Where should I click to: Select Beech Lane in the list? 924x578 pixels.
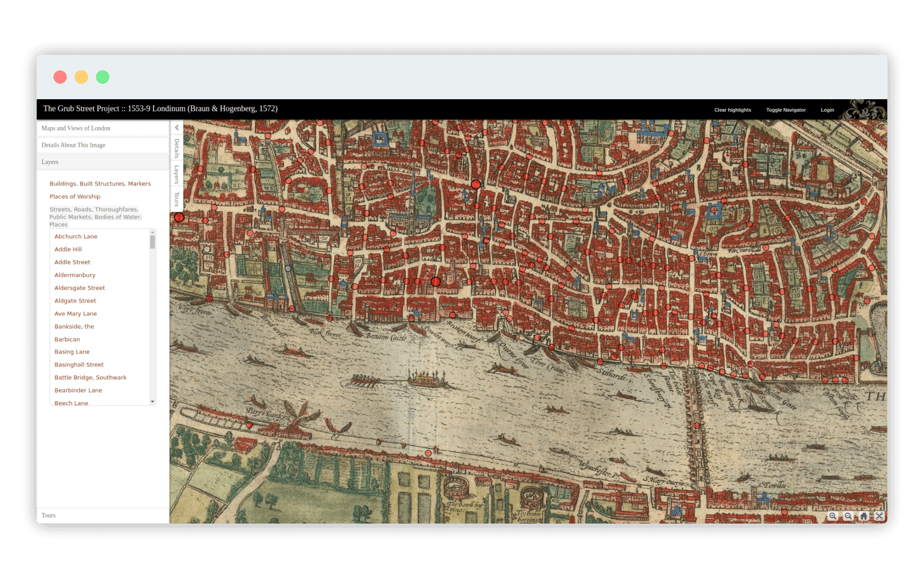tap(71, 403)
